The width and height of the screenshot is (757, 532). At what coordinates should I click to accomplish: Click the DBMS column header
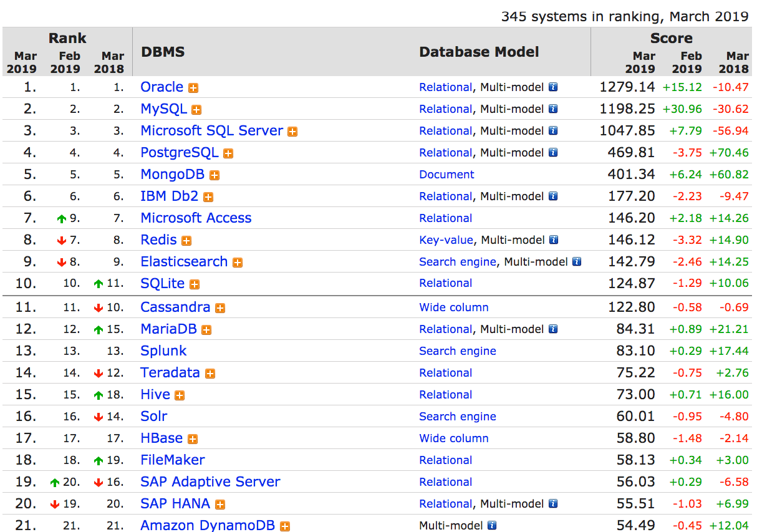(x=163, y=52)
